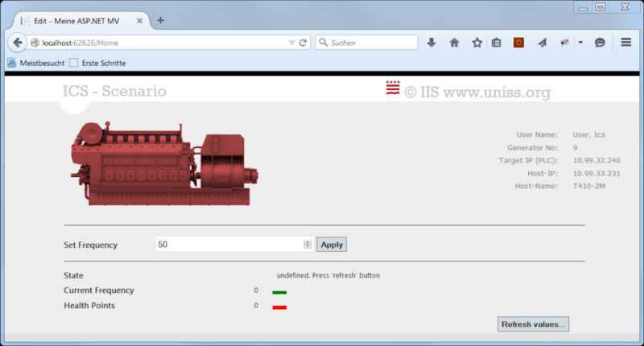Click the orange square add-on icon
Viewport: 644px width, 346px height.
click(x=519, y=43)
